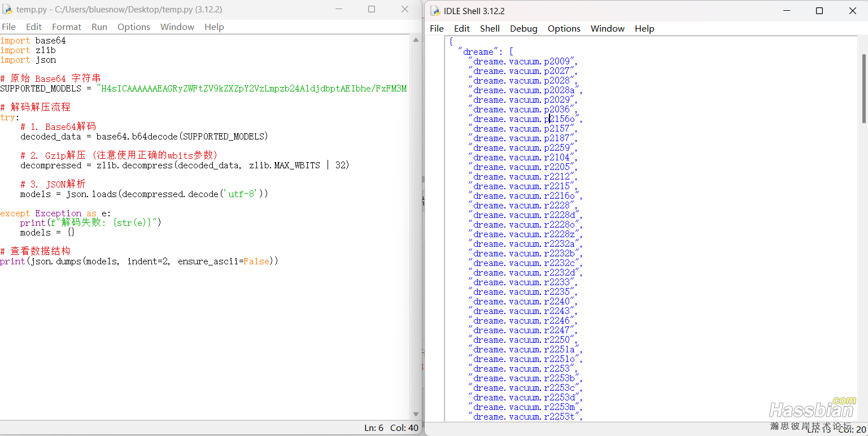Open the File menu in IDLE Shell

coord(437,29)
